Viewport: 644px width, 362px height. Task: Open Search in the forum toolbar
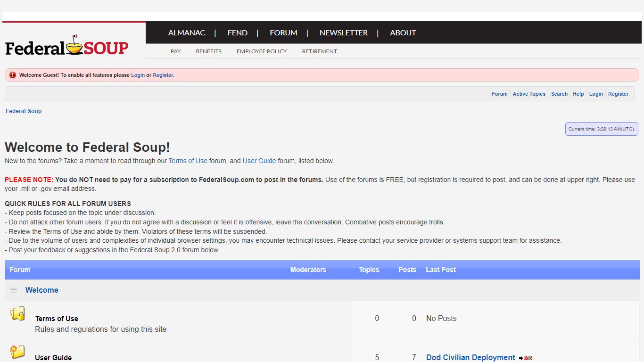(559, 94)
